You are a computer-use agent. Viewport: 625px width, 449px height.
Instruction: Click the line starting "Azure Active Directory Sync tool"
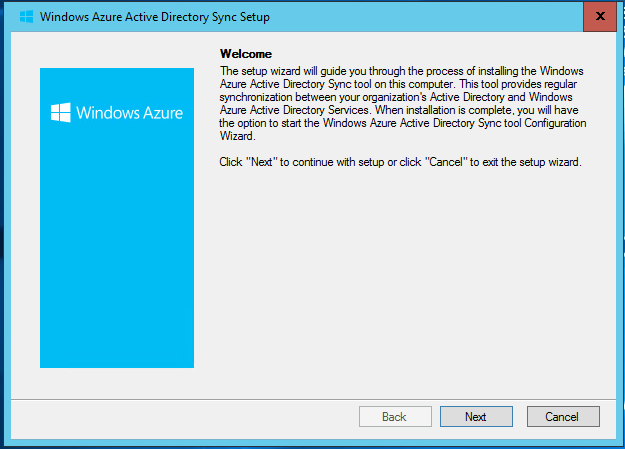coord(398,84)
